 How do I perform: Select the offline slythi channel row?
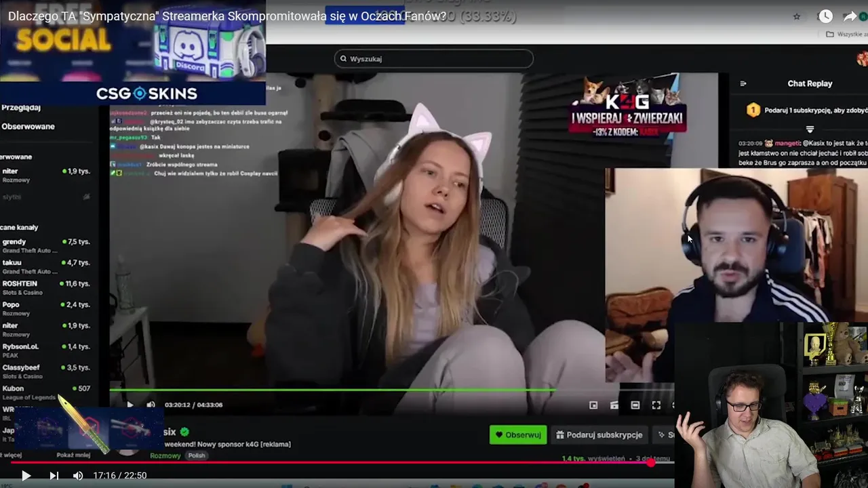pyautogui.click(x=46, y=197)
